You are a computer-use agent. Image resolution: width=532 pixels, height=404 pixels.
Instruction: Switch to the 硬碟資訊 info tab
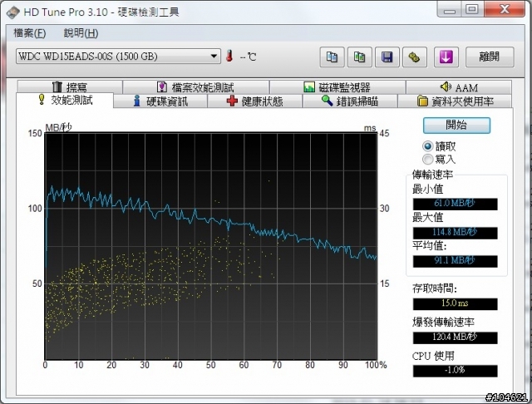coord(160,101)
